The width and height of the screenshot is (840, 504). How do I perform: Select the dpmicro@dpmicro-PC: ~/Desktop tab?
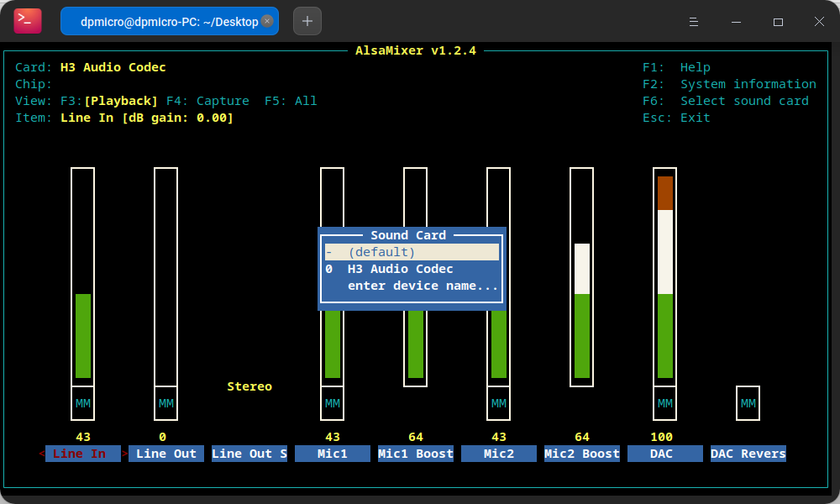[170, 22]
